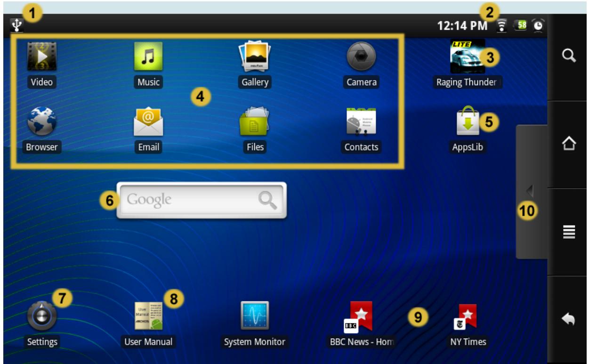The height and width of the screenshot is (364, 589).
Task: Open NY Times bookmark shortcut
Action: [x=465, y=317]
